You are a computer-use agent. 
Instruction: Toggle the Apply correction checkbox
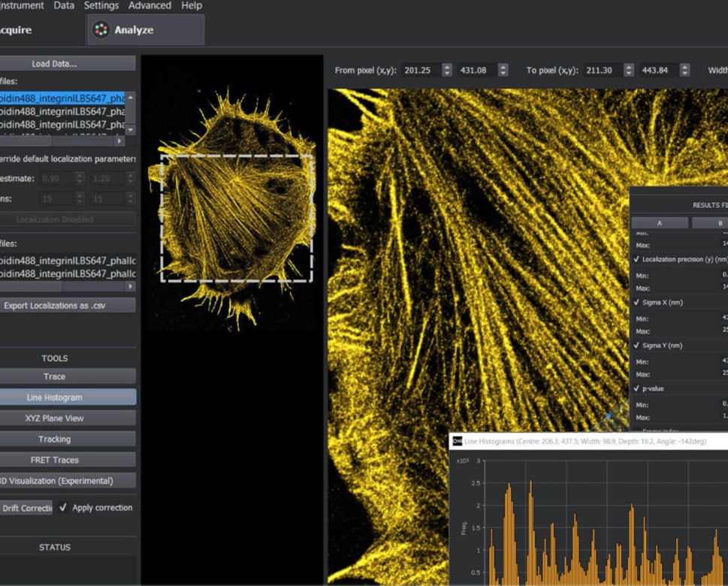[x=63, y=508]
